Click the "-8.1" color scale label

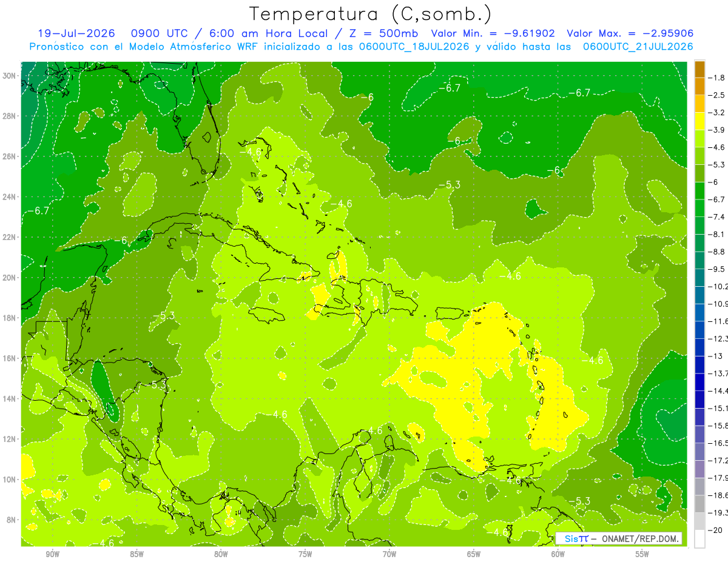(717, 234)
